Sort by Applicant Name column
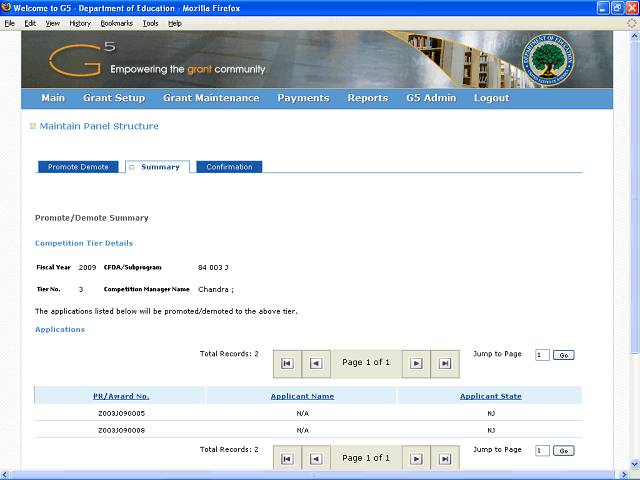The height and width of the screenshot is (480, 640). tap(302, 396)
